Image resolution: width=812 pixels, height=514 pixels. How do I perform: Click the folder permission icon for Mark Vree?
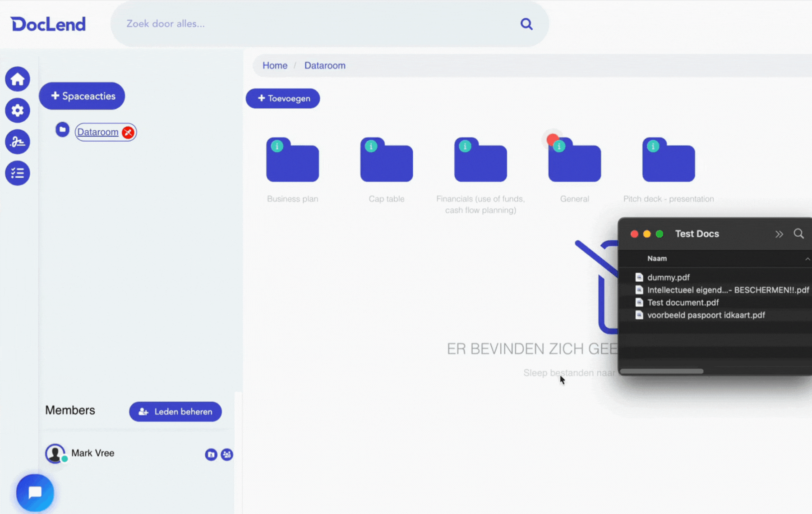coord(211,454)
